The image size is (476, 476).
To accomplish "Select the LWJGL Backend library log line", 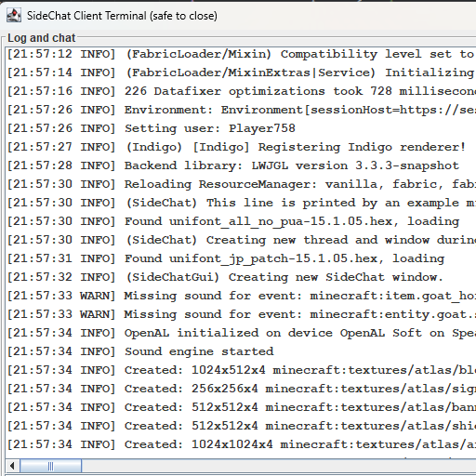I will (x=233, y=165).
